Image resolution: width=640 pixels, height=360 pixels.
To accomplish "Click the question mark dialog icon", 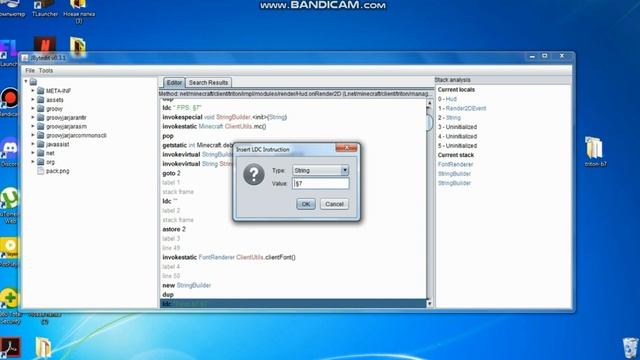I will (x=253, y=174).
